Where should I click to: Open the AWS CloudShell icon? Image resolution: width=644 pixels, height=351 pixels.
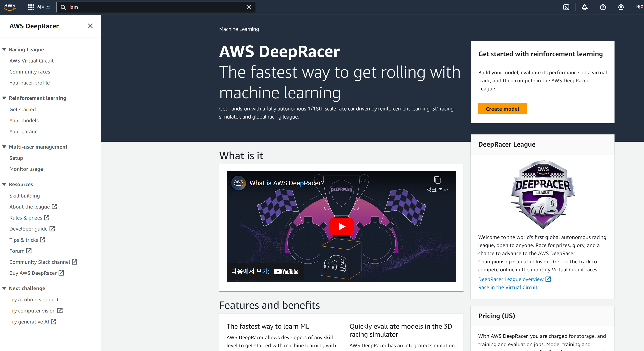click(566, 7)
